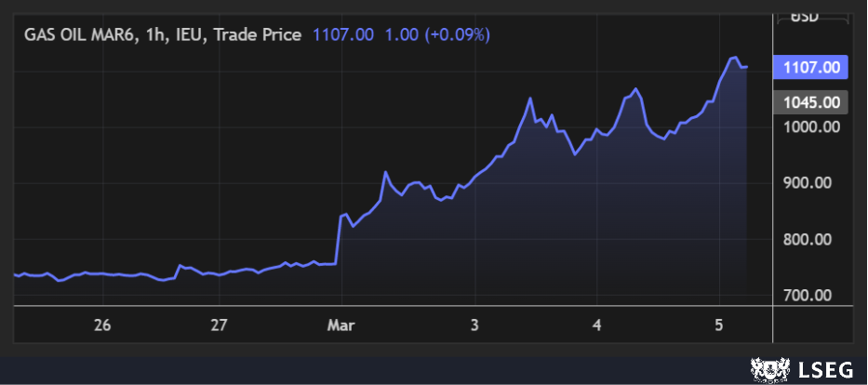Viewport: 868px width, 385px height.
Task: Click the last data point of the price line
Action: tap(746, 67)
